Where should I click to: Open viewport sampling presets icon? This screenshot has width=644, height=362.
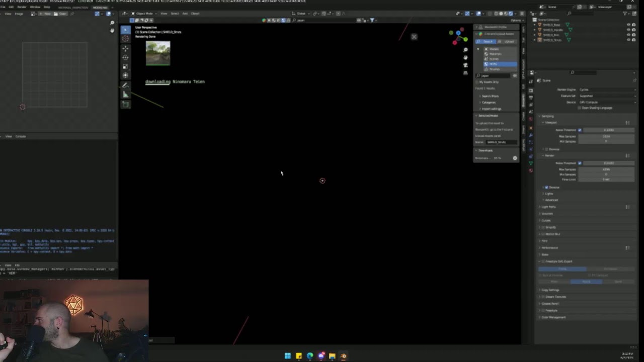click(x=627, y=123)
